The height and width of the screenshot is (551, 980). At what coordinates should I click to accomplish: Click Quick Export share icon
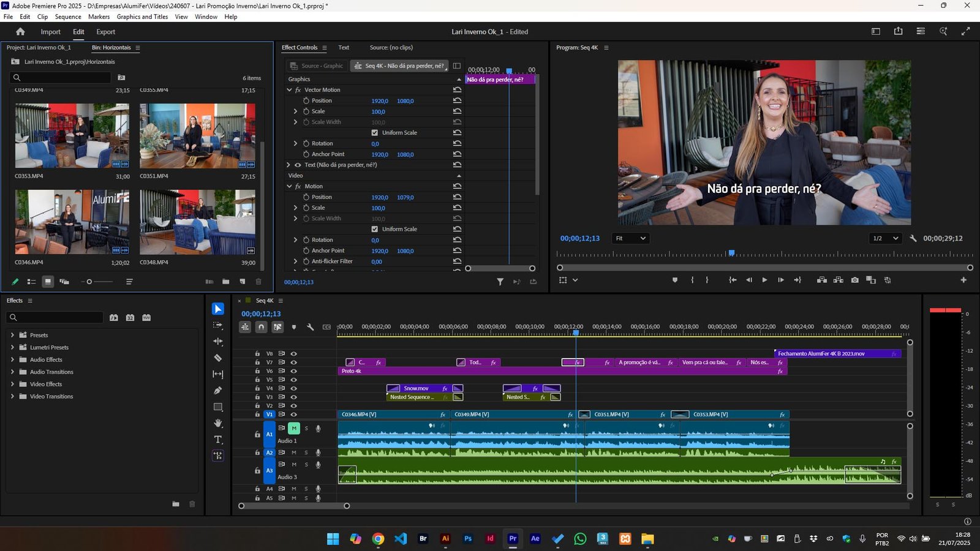click(x=898, y=31)
